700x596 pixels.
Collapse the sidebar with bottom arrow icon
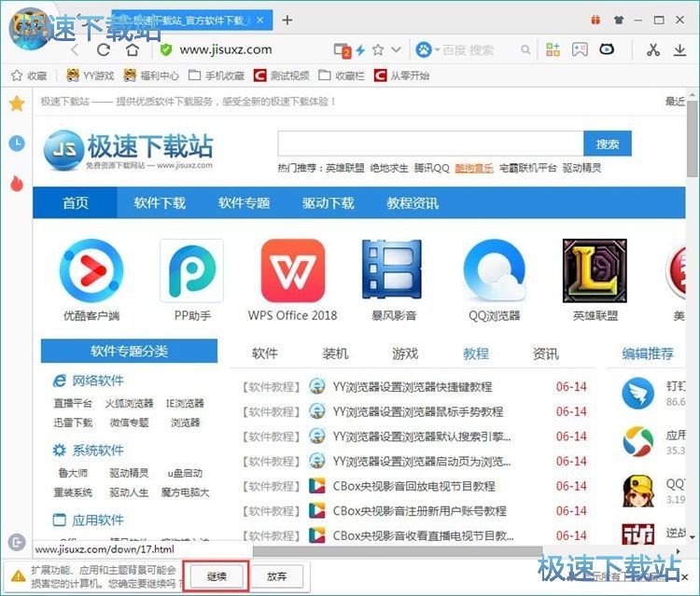(x=17, y=542)
